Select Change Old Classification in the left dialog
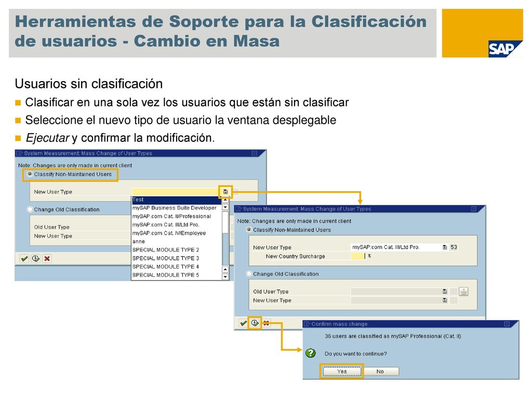 coord(30,209)
